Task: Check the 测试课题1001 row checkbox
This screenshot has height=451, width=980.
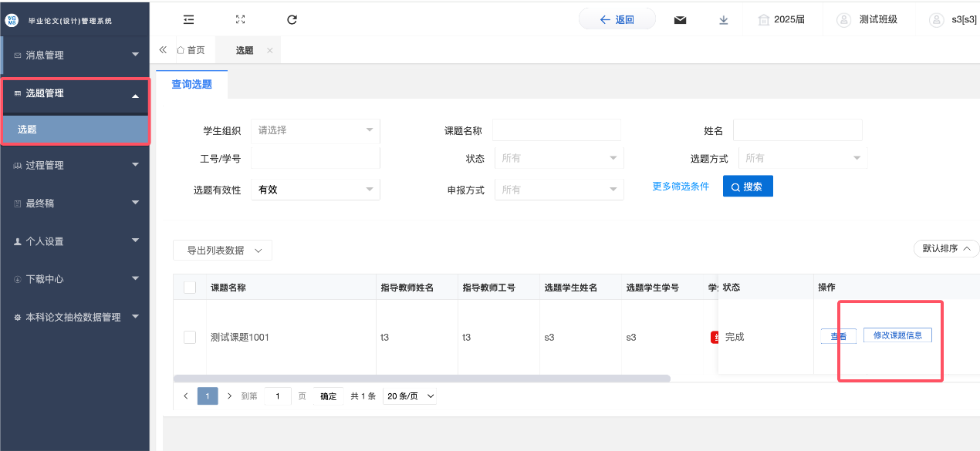Action: click(190, 337)
